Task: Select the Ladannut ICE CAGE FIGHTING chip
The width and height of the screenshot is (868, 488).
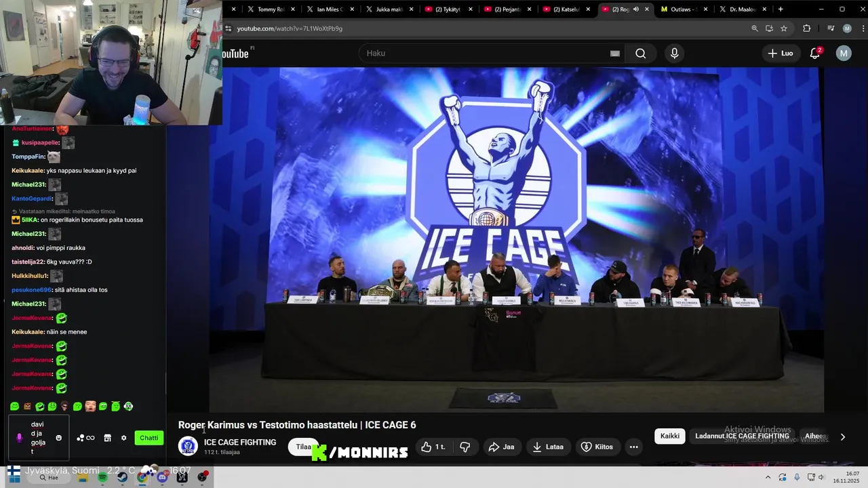Action: click(742, 436)
